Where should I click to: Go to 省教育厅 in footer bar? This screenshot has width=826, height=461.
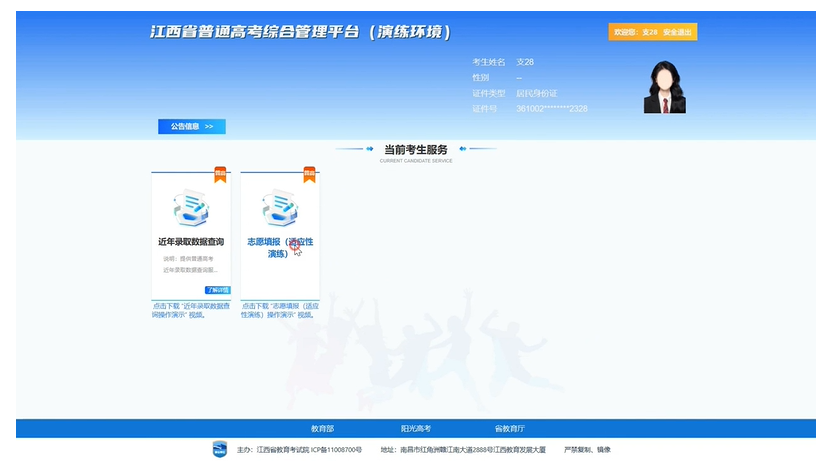tap(509, 428)
